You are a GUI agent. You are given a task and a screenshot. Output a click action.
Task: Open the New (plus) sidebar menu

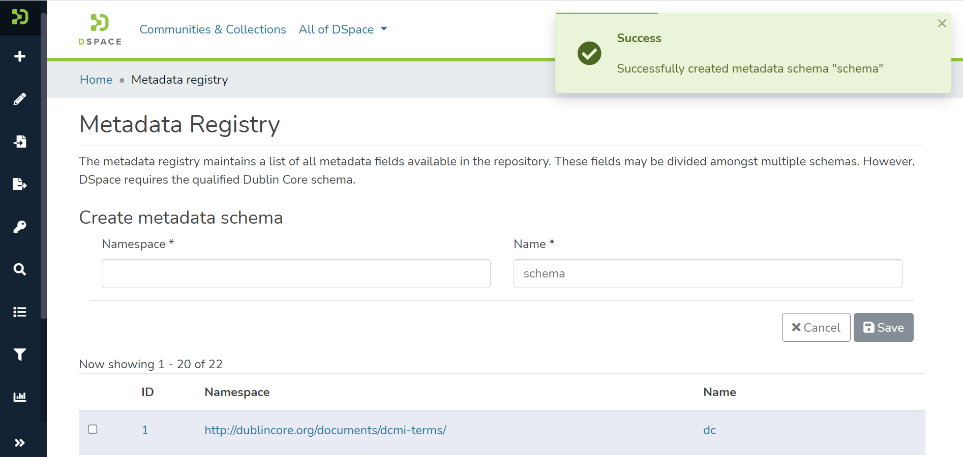19,57
